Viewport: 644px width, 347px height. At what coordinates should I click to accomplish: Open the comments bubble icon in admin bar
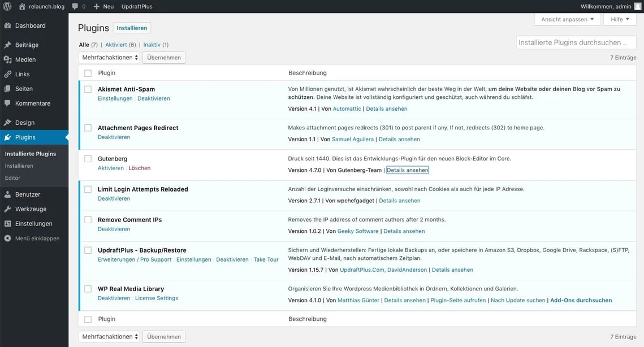pyautogui.click(x=75, y=6)
